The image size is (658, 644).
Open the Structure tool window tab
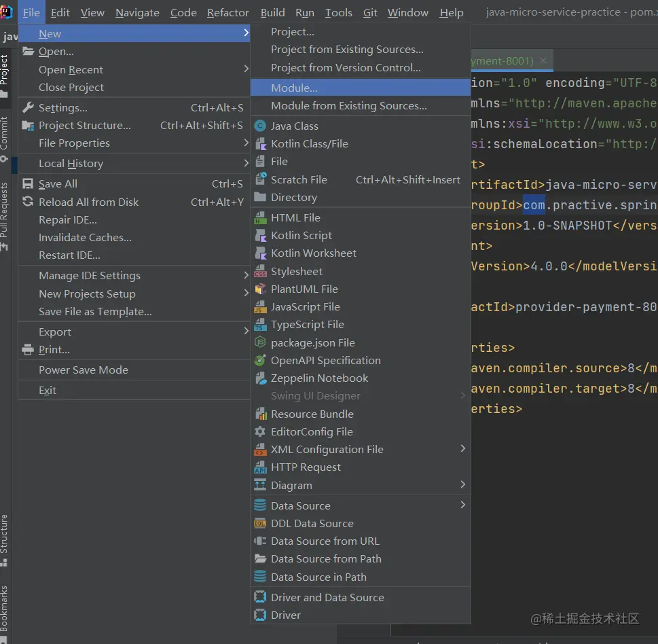click(4, 540)
